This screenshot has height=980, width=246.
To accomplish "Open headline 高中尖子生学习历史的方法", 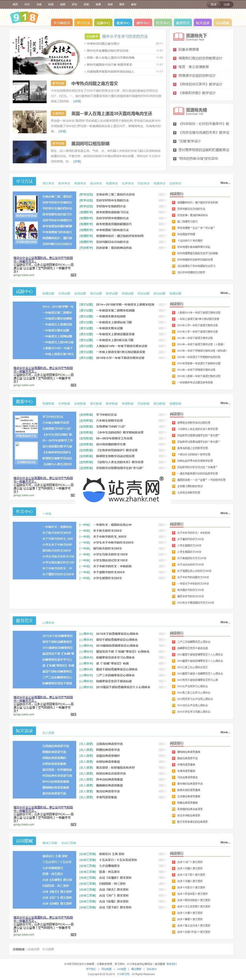I will coord(125,37).
